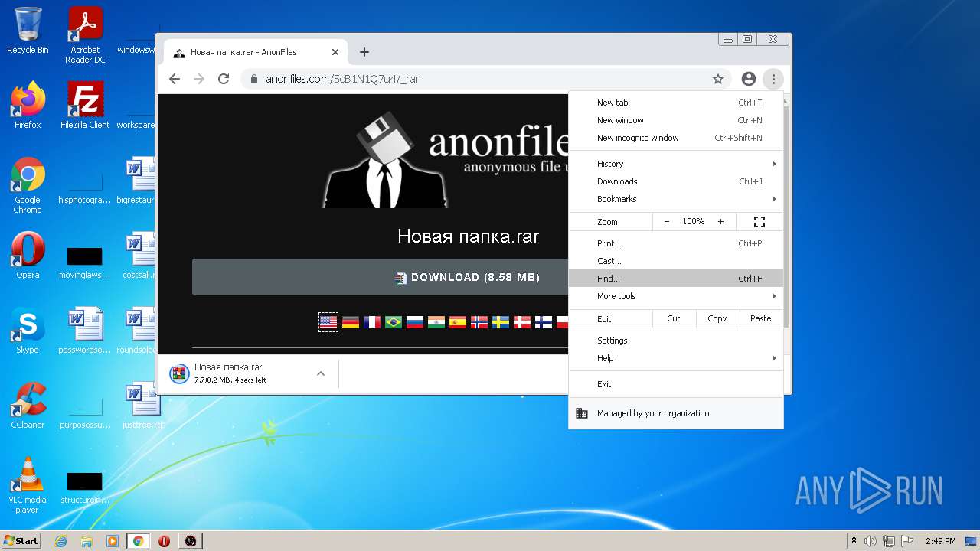Open FileZilla Client desktop shortcut
The height and width of the screenshot is (551, 980).
[85, 106]
